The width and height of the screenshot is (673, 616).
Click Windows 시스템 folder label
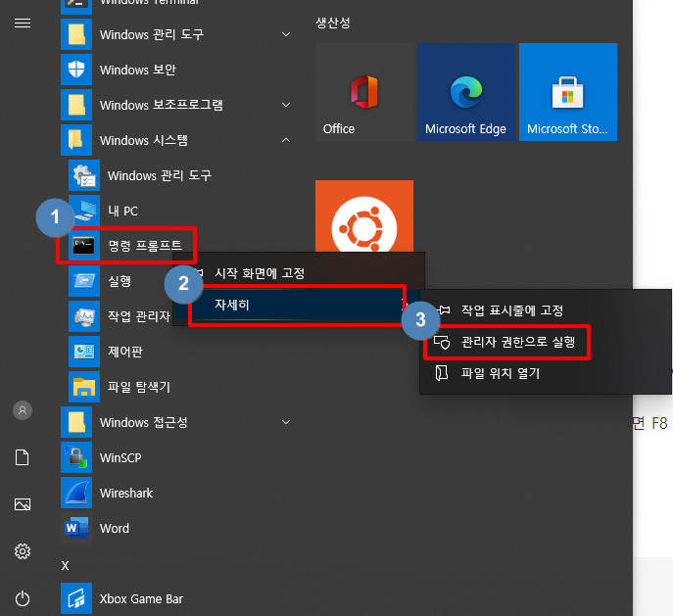(143, 140)
